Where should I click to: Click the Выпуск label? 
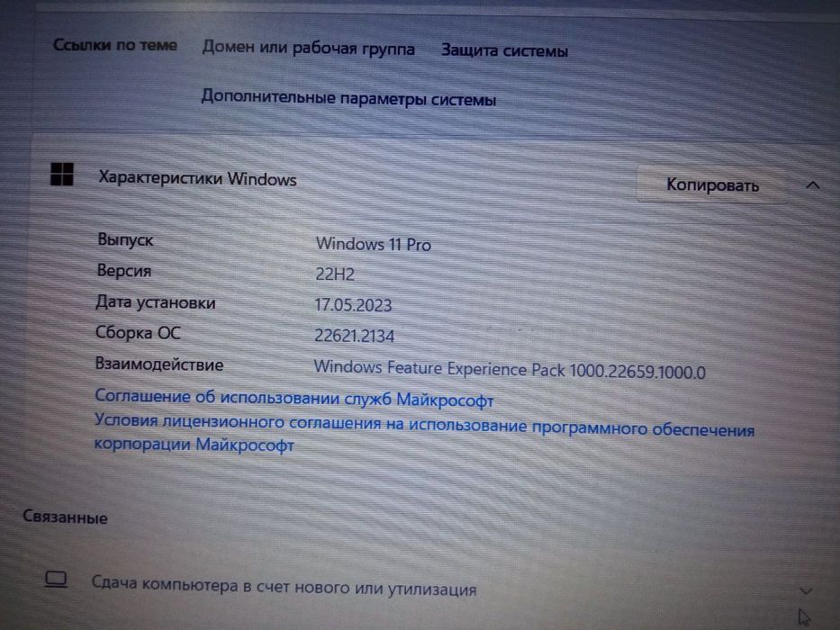pos(125,240)
